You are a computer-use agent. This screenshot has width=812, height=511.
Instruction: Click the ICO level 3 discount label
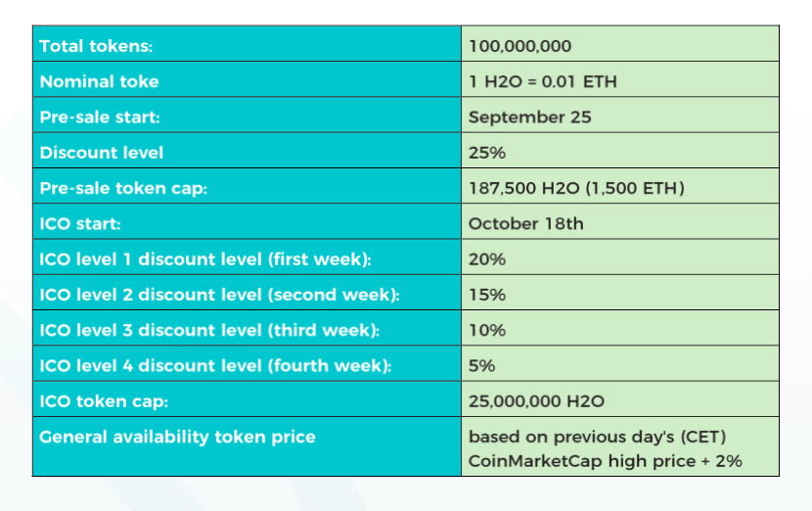206,330
